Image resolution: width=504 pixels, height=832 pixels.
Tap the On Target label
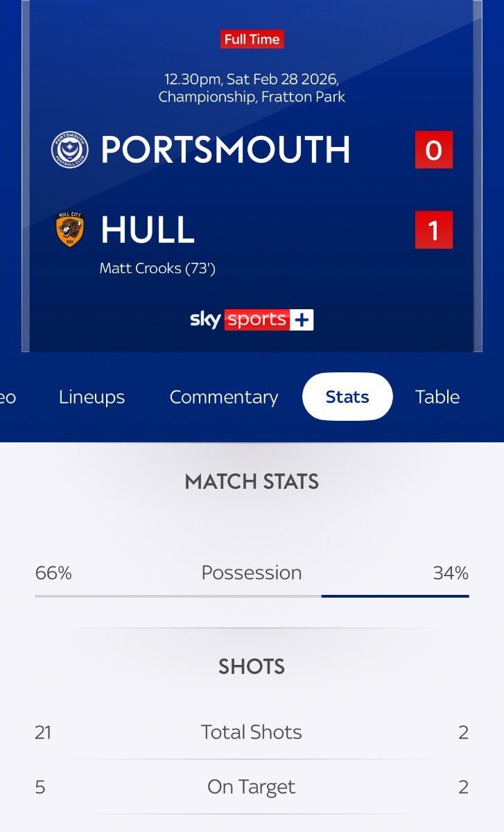pos(252,787)
